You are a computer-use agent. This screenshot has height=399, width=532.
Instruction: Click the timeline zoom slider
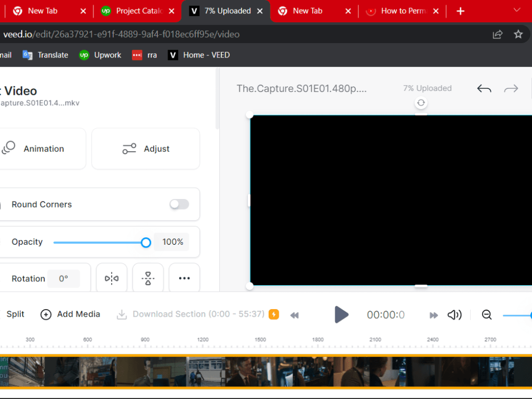click(x=518, y=315)
